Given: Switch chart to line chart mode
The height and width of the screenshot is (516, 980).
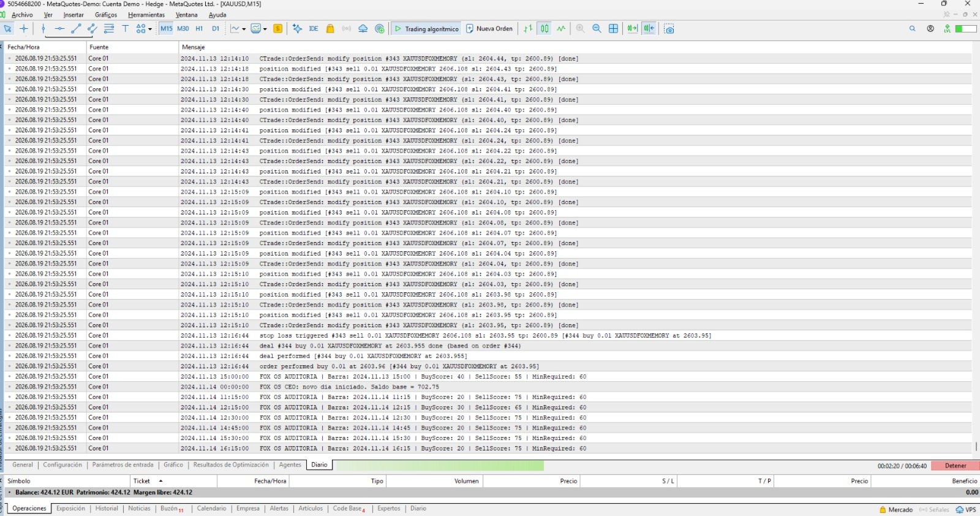Looking at the screenshot, I should 561,28.
